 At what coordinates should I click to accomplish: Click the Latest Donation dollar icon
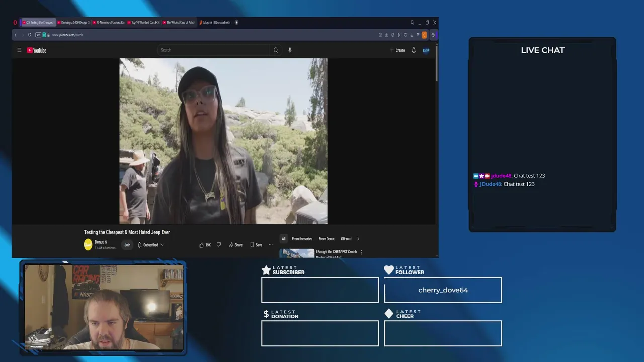pos(266,314)
